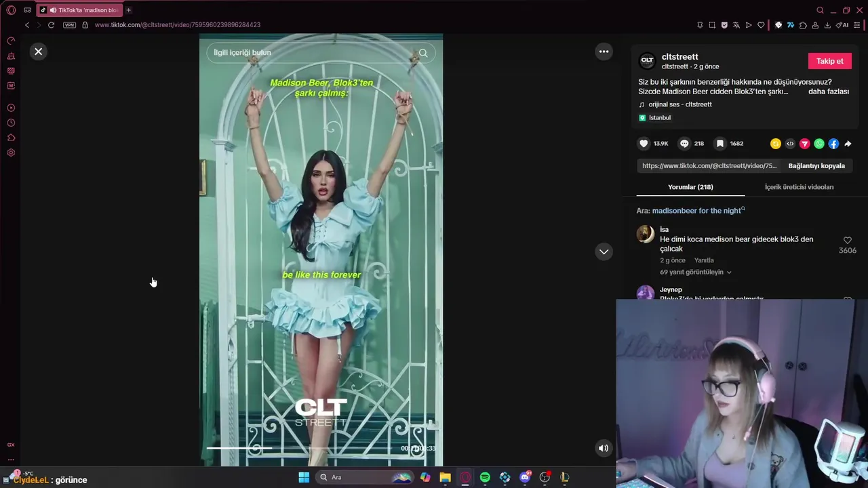
Task: Click the site security padlock icon
Action: (x=85, y=25)
